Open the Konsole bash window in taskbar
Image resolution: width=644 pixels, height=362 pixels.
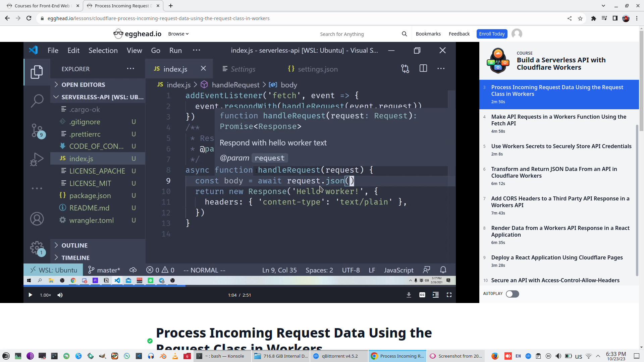tap(222, 356)
